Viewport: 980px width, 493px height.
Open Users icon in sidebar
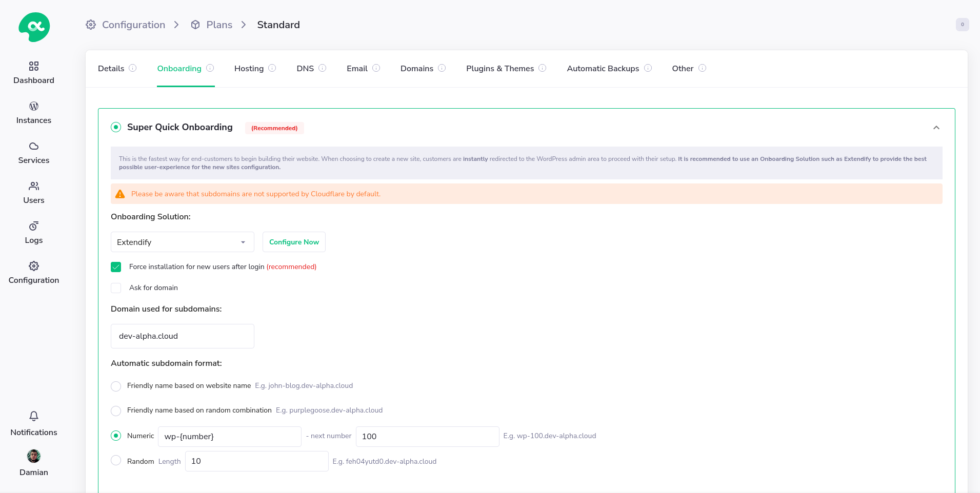pos(34,186)
